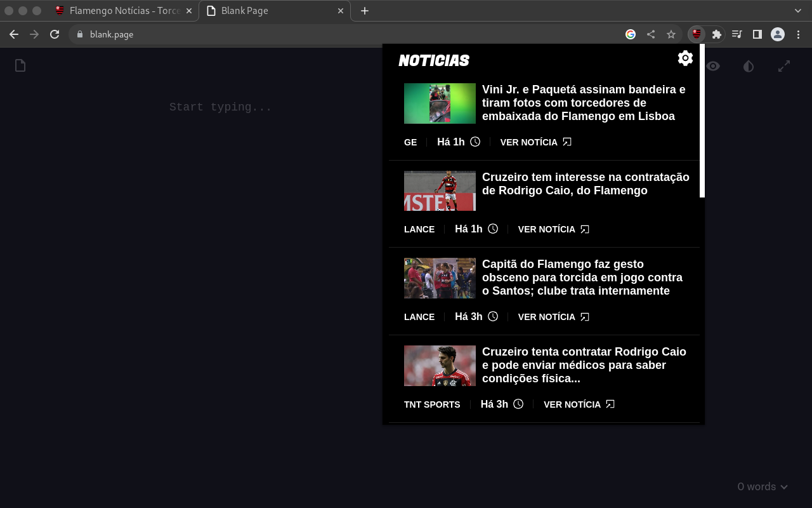Open the Chrome three-dot menu
Viewport: 812px width, 508px height.
pos(798,34)
